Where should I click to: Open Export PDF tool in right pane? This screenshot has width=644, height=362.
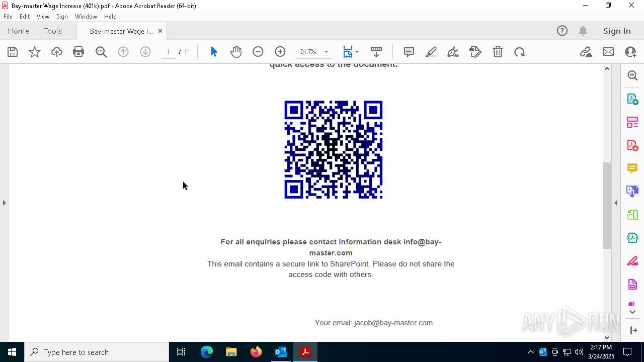[632, 99]
